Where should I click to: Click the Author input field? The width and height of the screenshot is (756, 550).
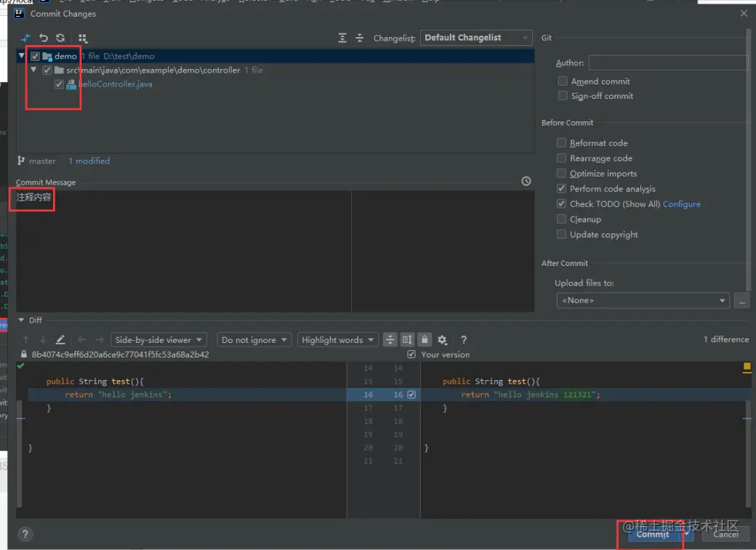[x=668, y=62]
